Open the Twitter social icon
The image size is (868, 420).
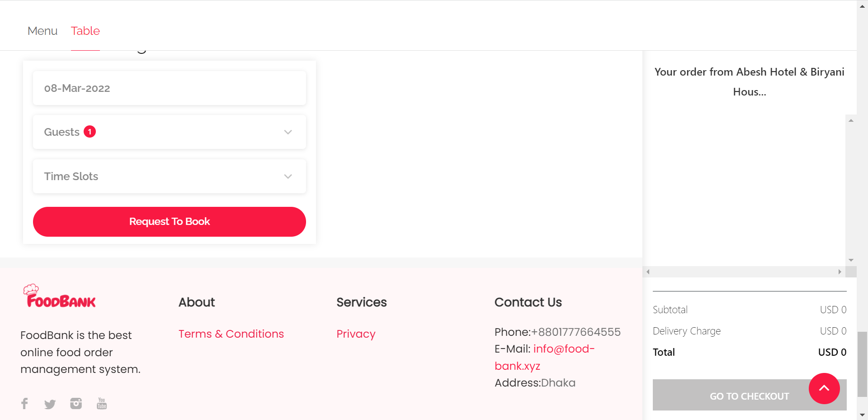[x=50, y=404]
